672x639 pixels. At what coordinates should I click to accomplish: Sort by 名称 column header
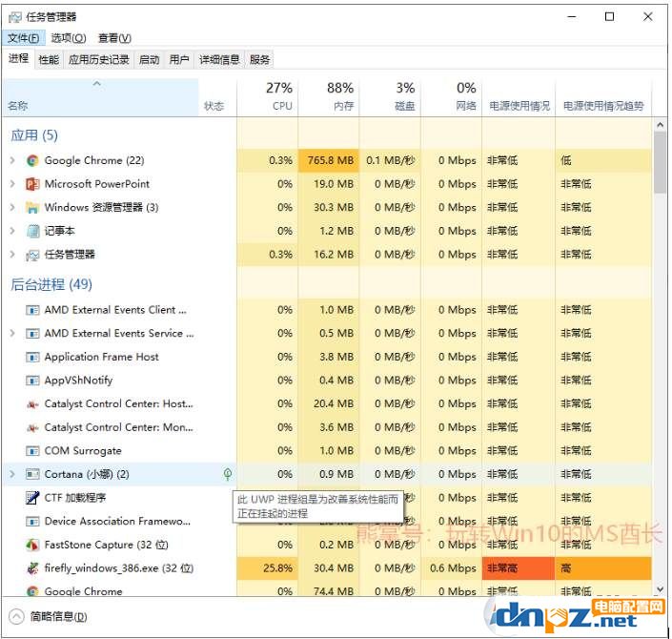(102, 97)
